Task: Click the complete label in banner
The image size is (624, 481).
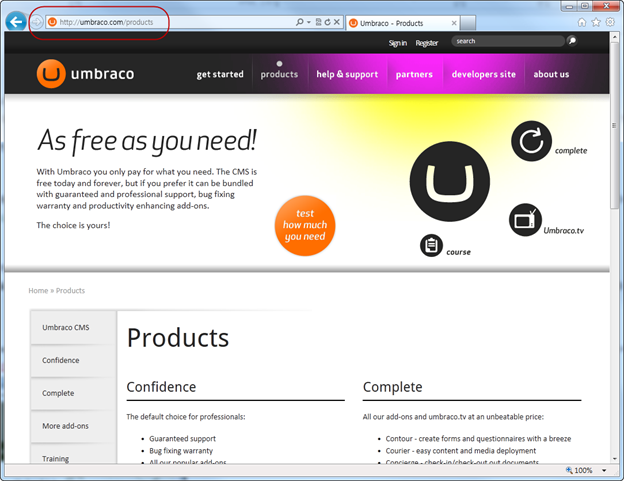Action: pos(571,151)
